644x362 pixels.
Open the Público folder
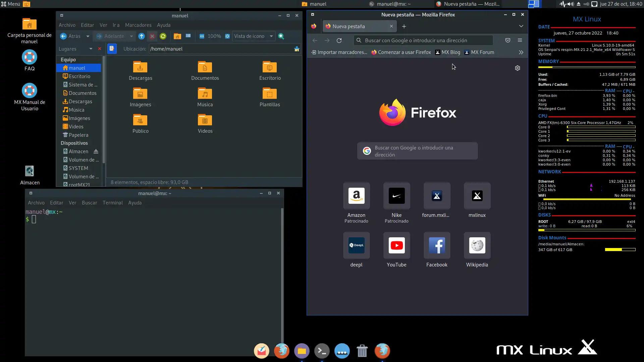pyautogui.click(x=140, y=124)
